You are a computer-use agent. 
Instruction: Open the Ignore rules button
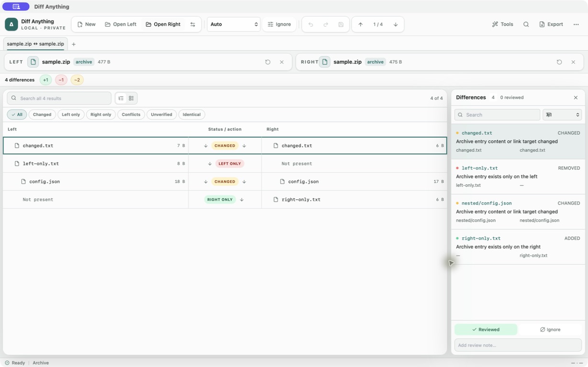pyautogui.click(x=279, y=24)
